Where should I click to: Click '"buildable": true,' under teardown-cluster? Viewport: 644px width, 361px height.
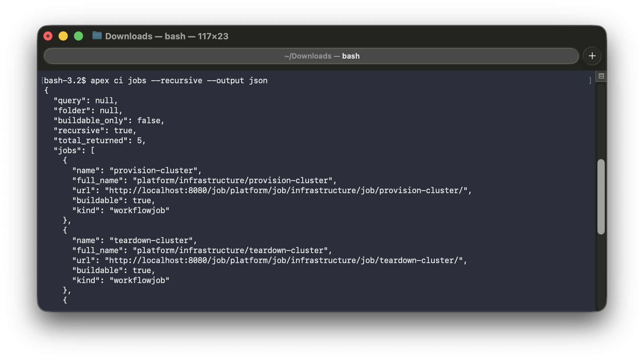[113, 270]
